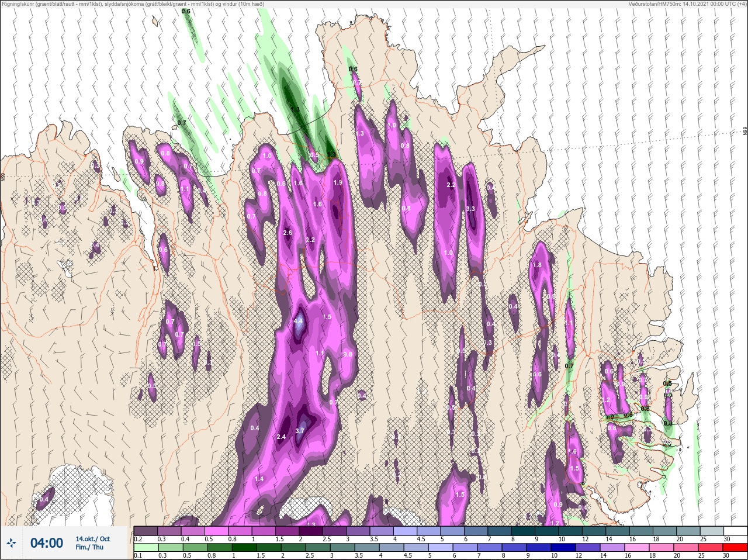The image size is (748, 560).
Task: Click the '2.4' precipitation value on the map
Action: (x=281, y=437)
